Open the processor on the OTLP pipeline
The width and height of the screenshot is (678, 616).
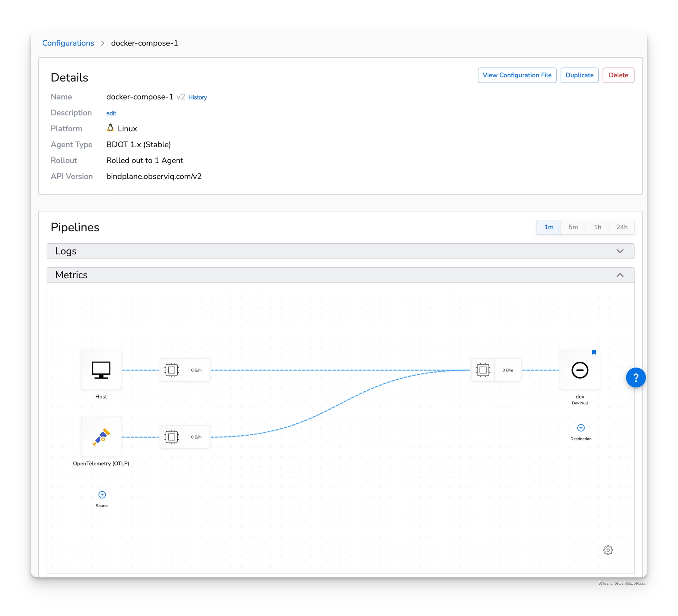pos(172,437)
